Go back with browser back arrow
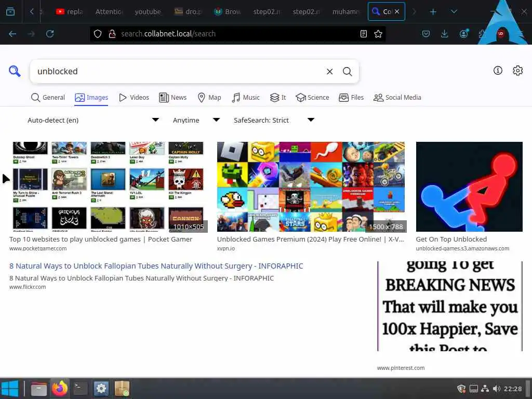Viewport: 532px width, 399px height. point(12,34)
